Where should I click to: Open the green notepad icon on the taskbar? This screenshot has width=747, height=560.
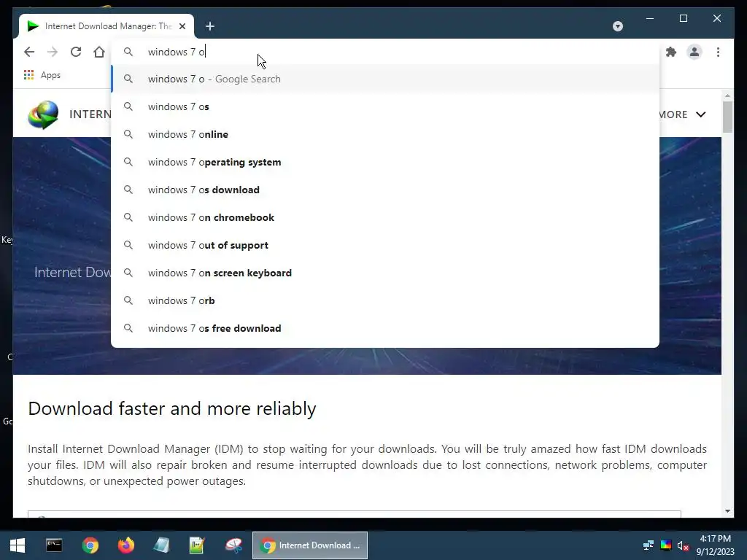pyautogui.click(x=197, y=545)
